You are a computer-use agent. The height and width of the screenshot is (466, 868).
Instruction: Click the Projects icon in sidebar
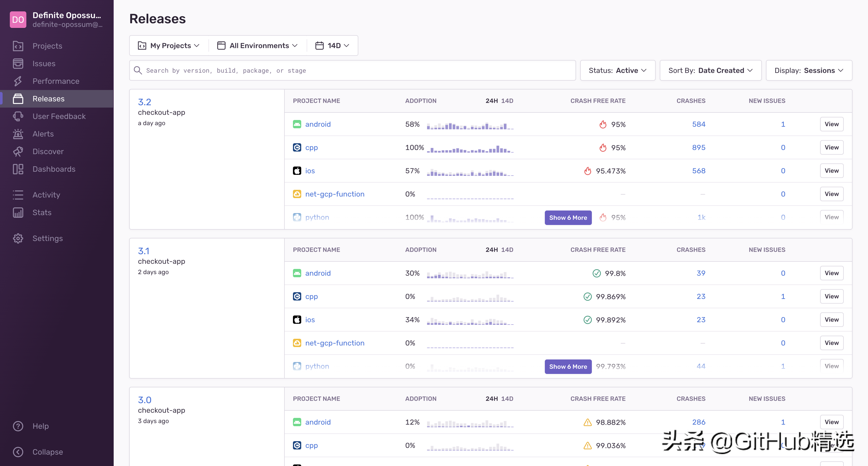click(x=18, y=46)
